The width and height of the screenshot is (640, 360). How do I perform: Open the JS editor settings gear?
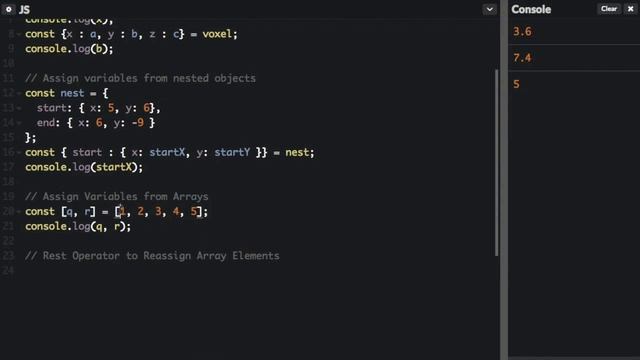pos(8,9)
